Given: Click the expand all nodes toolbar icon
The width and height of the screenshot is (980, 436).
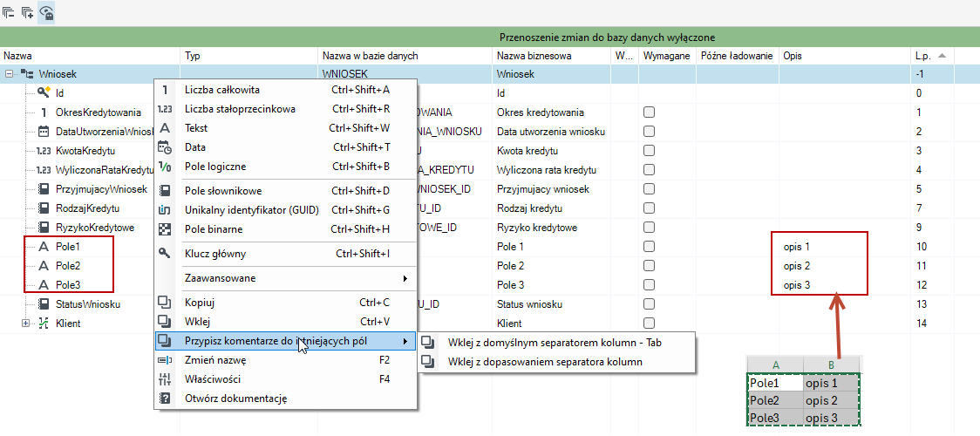Looking at the screenshot, I should tap(28, 12).
